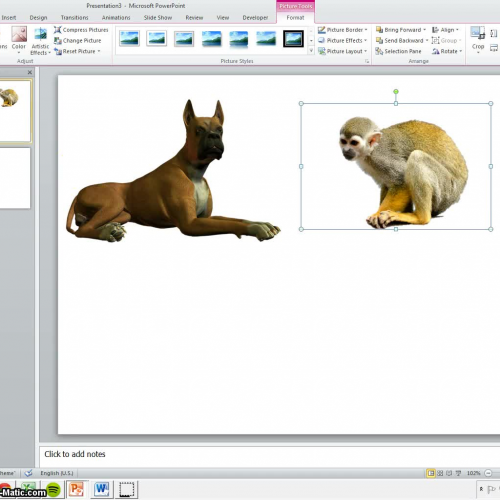Click Compress Pictures

[81, 30]
